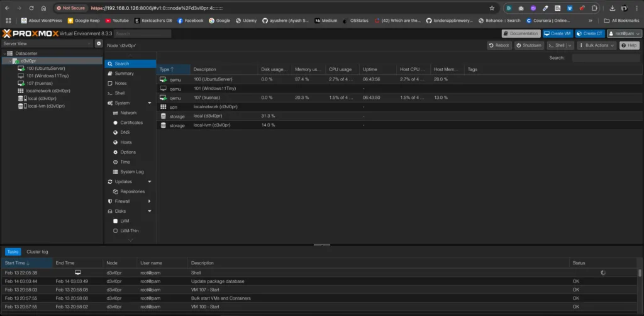Click the Help button

coord(629,45)
